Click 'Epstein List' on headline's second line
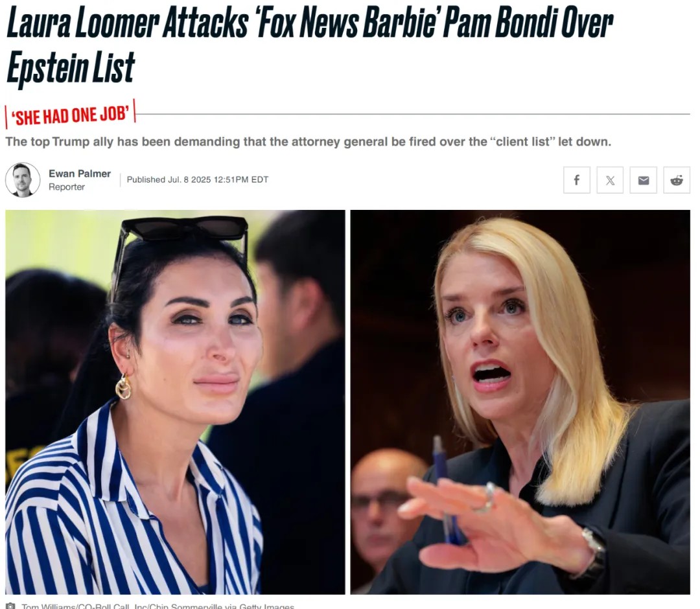This screenshot has height=609, width=700. click(x=71, y=67)
